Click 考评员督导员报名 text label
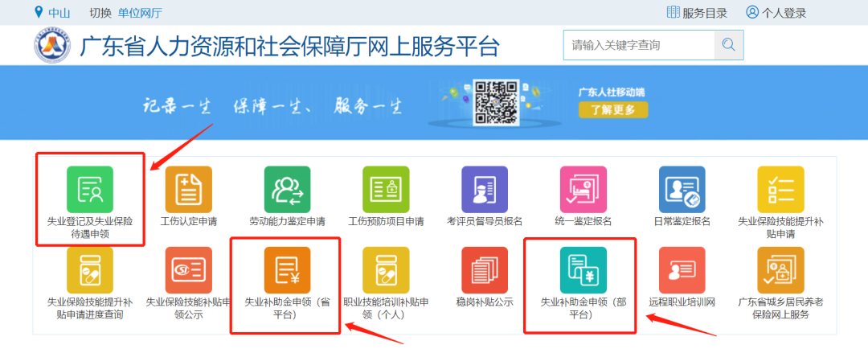This screenshot has height=349, width=868. click(x=485, y=222)
